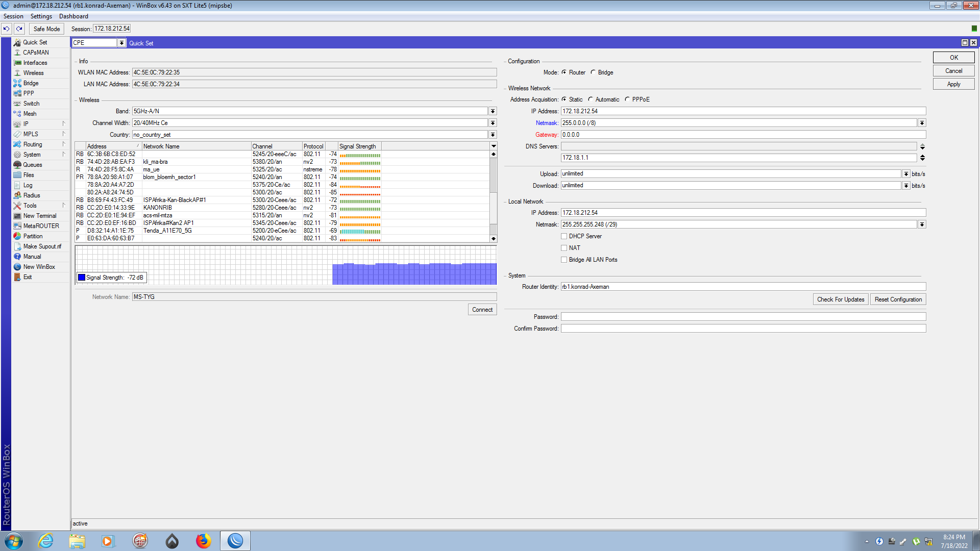Open Make Supout.rif in sidebar
The image size is (980, 551).
point(42,246)
